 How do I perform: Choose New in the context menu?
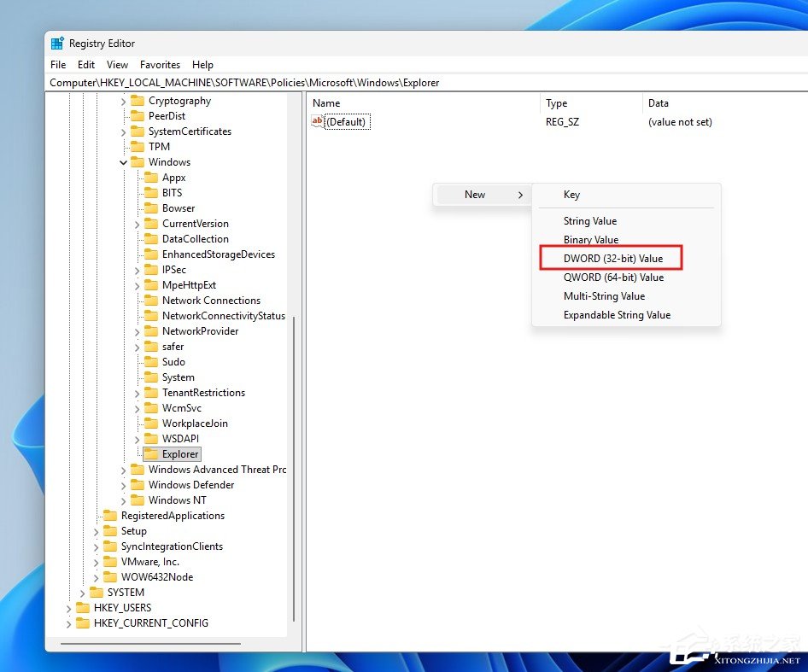click(x=482, y=195)
